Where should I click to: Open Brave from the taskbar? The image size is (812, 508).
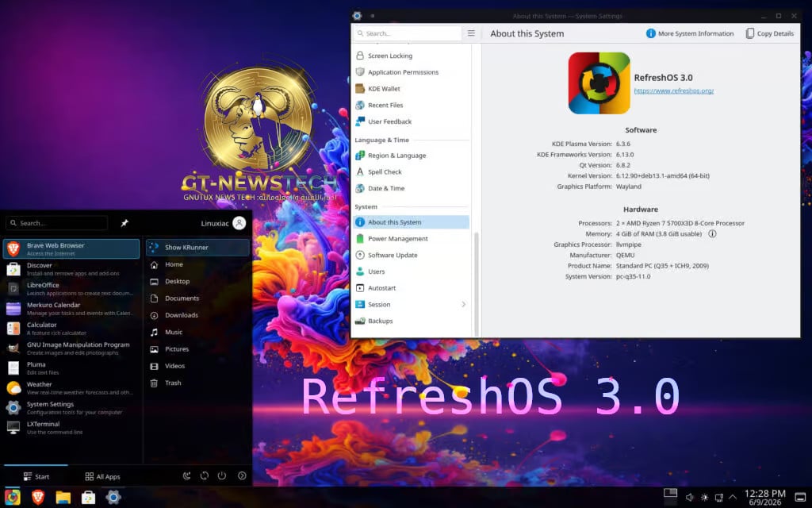38,497
